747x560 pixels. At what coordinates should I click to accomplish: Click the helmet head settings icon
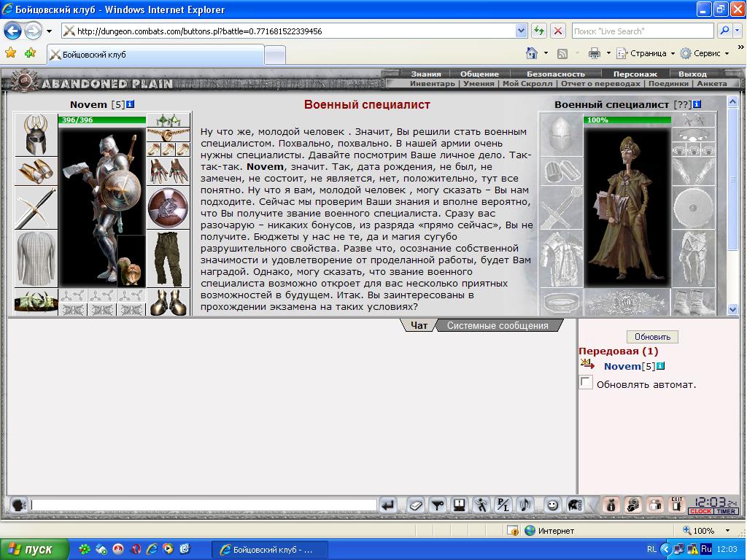575,505
